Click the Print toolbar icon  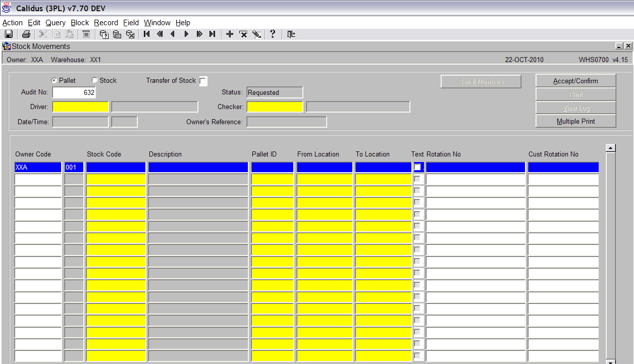click(x=26, y=34)
